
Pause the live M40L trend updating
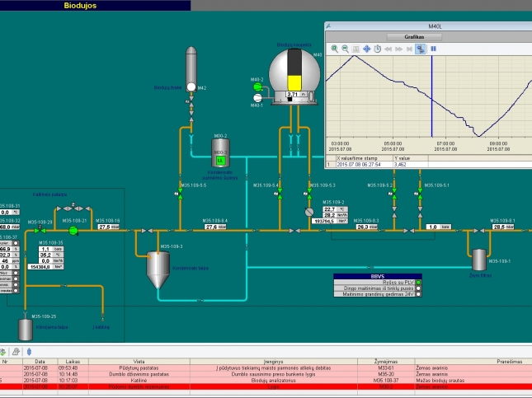433,49
